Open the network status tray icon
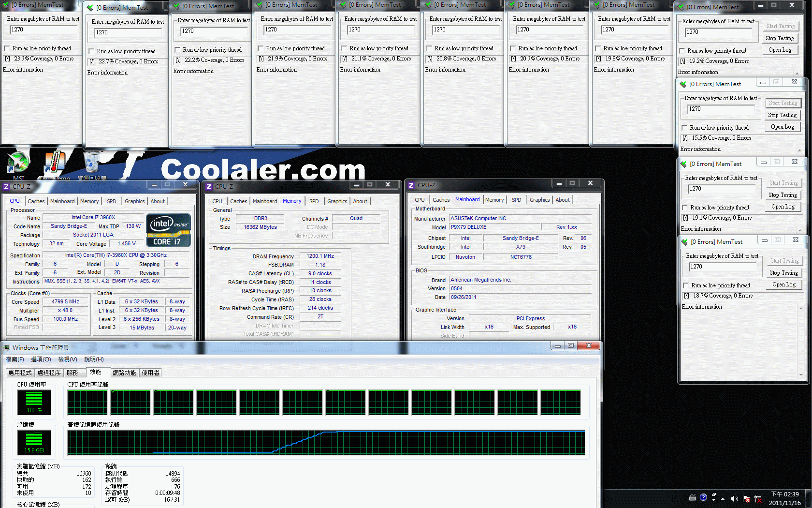 pos(758,498)
